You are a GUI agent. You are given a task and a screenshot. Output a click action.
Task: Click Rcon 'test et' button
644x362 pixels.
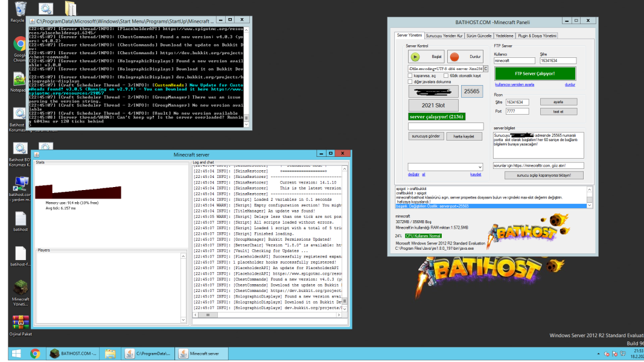pyautogui.click(x=558, y=112)
